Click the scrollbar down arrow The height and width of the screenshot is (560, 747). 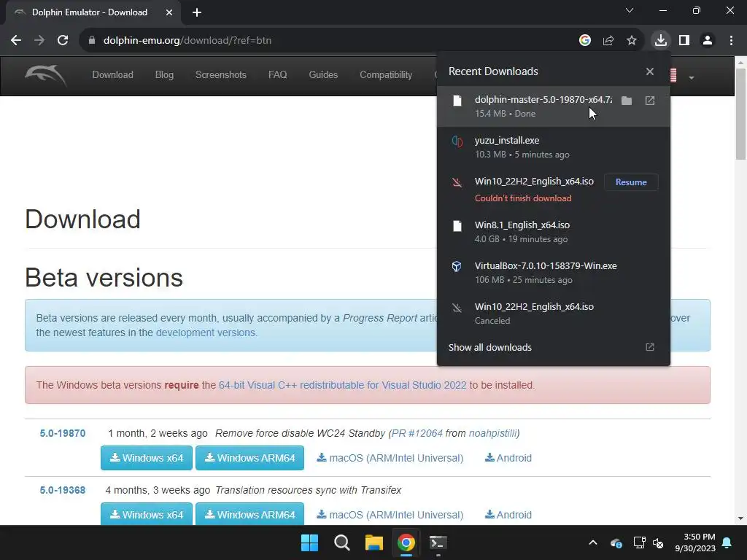pyautogui.click(x=741, y=518)
